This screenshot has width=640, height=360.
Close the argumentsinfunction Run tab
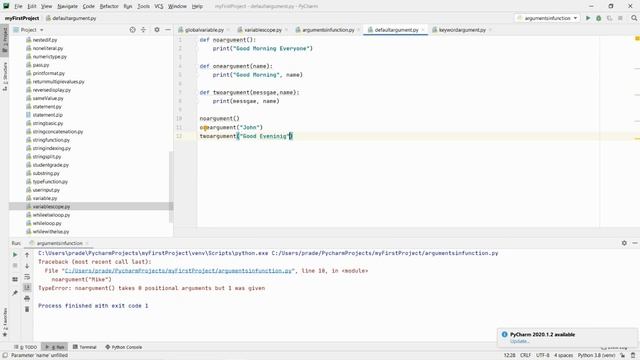coord(87,243)
